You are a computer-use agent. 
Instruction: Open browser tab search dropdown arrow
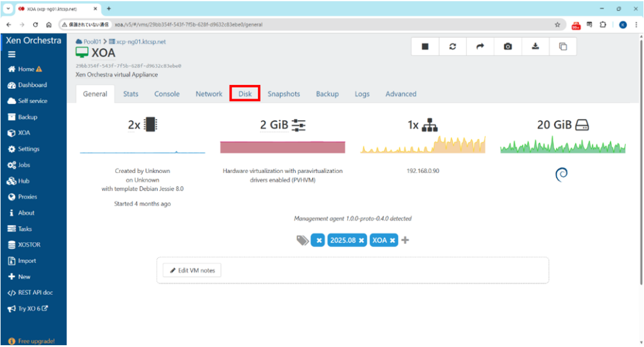pos(8,8)
